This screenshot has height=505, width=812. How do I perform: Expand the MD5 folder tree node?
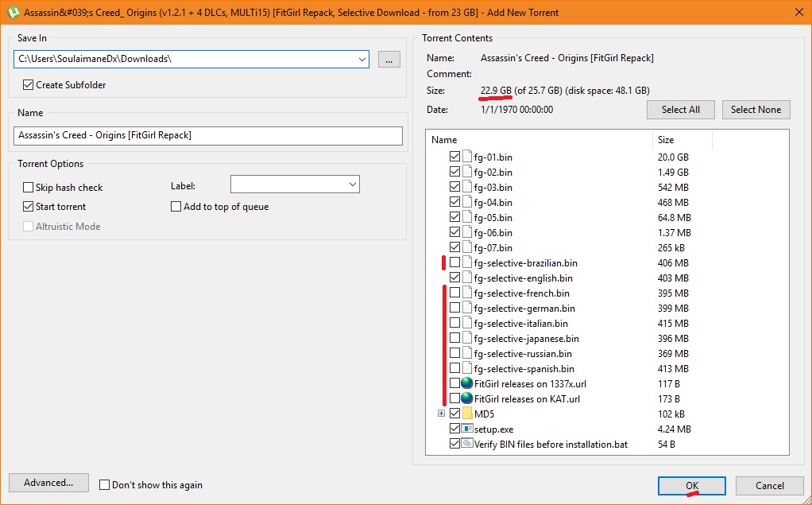point(441,414)
